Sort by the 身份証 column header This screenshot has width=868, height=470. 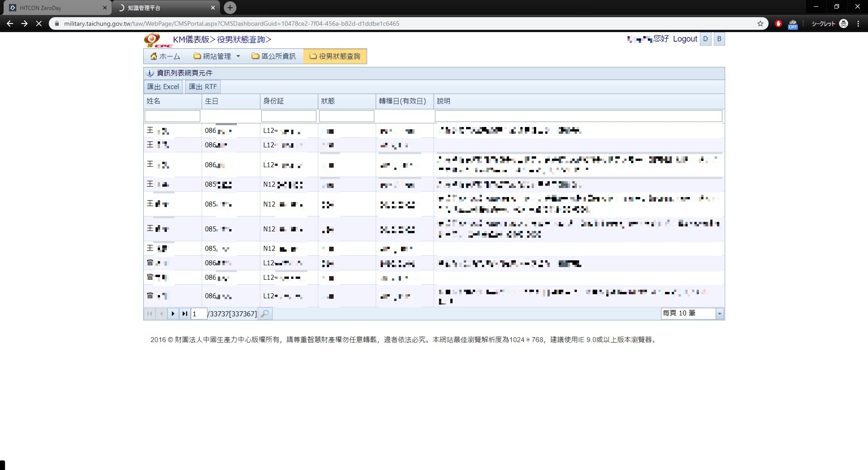289,101
